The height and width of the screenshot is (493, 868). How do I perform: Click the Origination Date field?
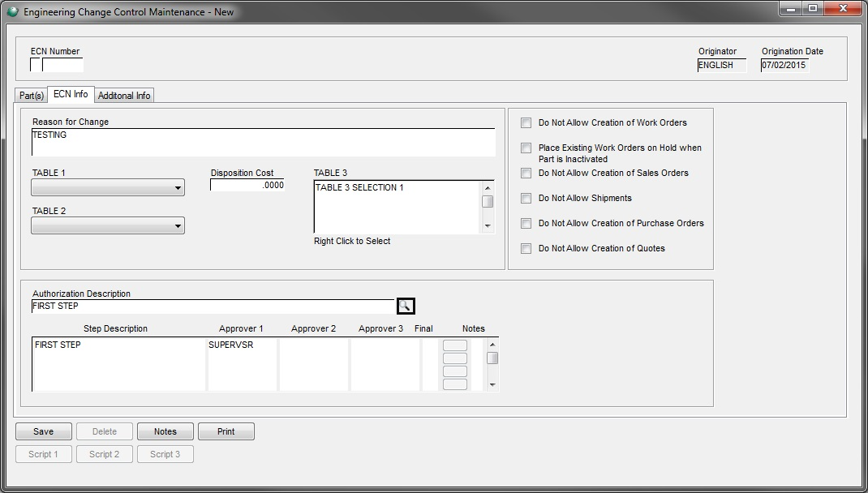784,66
